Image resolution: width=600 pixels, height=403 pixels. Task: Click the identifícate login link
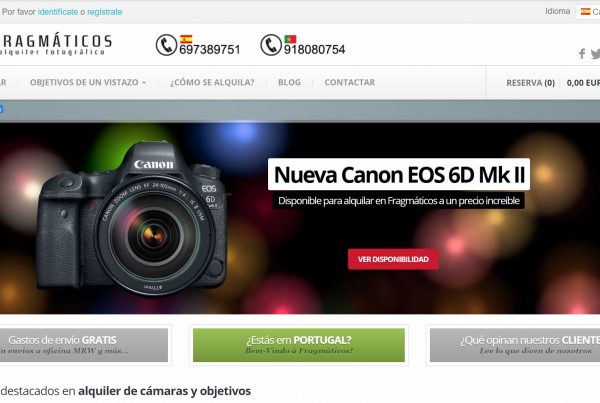pos(58,12)
